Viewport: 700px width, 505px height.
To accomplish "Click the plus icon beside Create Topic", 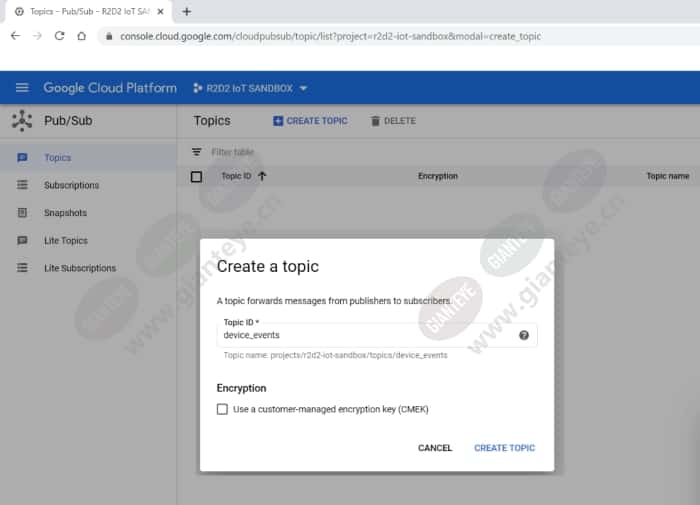I will (278, 121).
